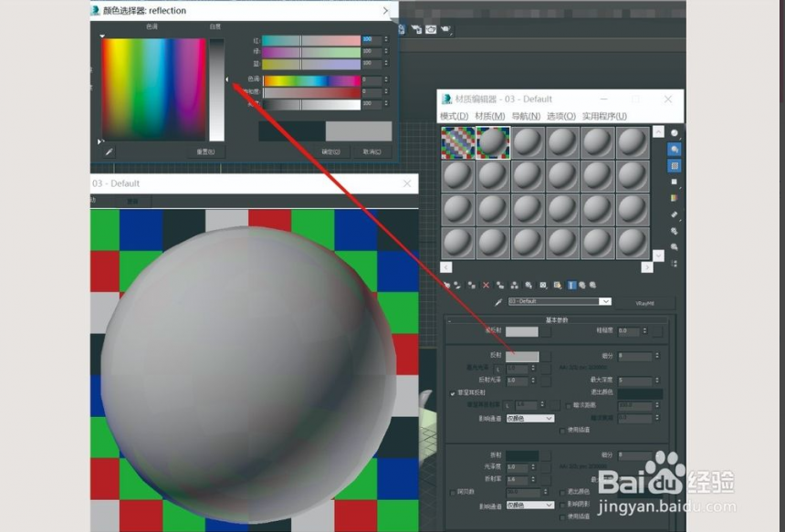Open the 实用程序(U) menu
Viewport: 785px width, 532px height.
(x=604, y=116)
